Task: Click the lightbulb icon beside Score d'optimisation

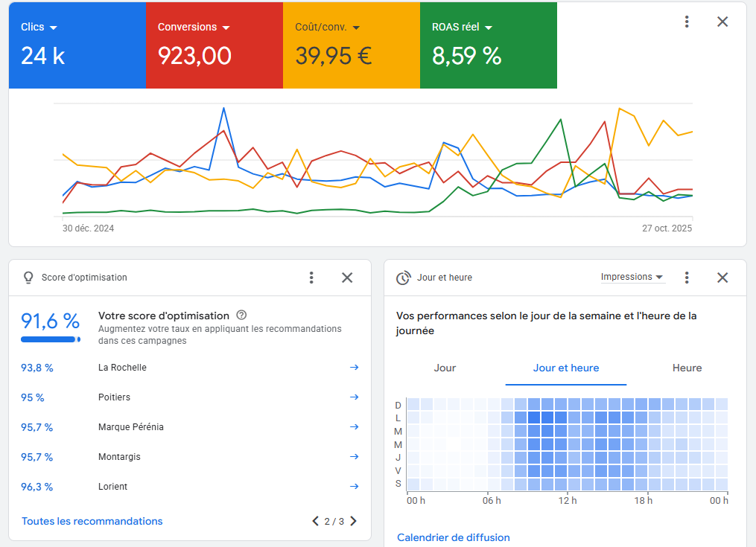Action: point(28,278)
